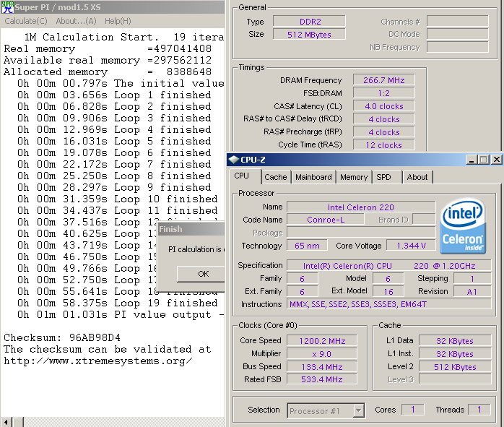
Task: Click the CPU-Z title bar icon
Action: [x=234, y=160]
